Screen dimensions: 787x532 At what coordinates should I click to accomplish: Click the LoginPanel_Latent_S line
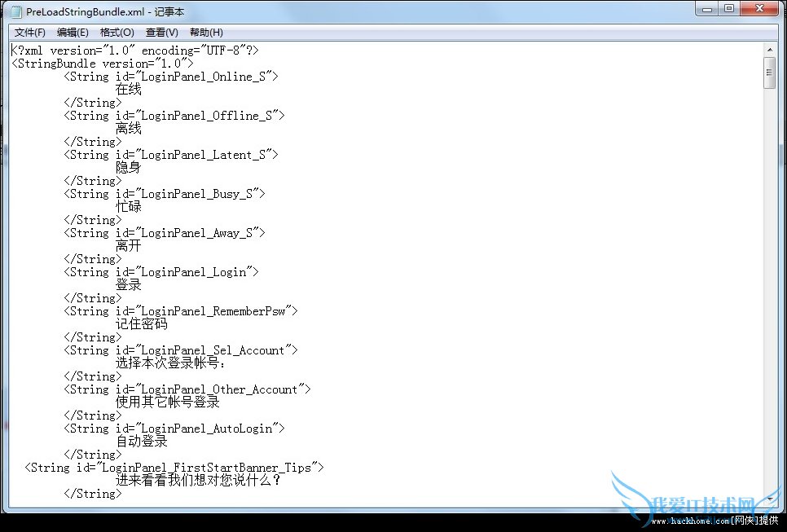pyautogui.click(x=170, y=155)
